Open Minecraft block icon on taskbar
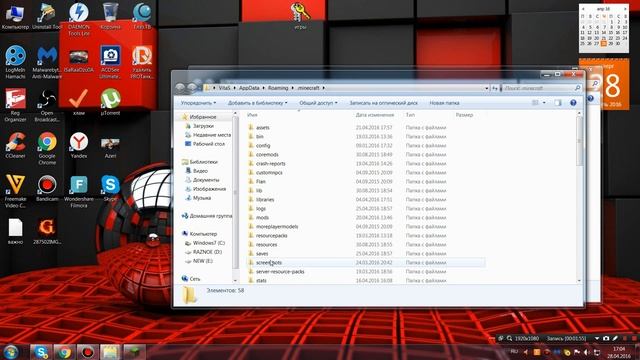The width and height of the screenshot is (640, 360). click(134, 352)
